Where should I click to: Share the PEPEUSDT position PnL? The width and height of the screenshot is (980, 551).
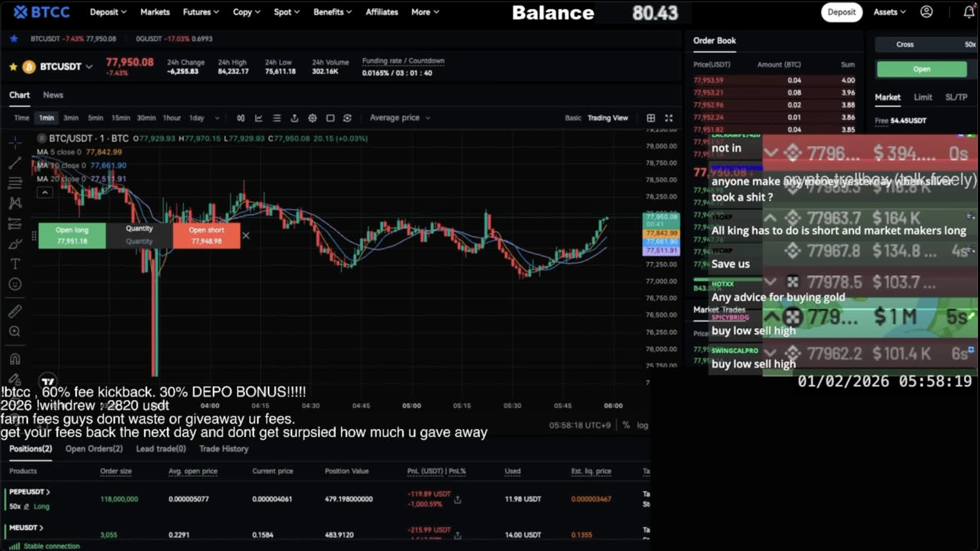[458, 500]
